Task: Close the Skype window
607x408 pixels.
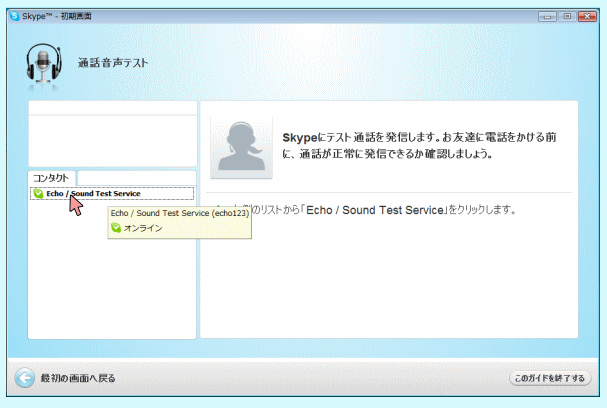Action: [587, 16]
